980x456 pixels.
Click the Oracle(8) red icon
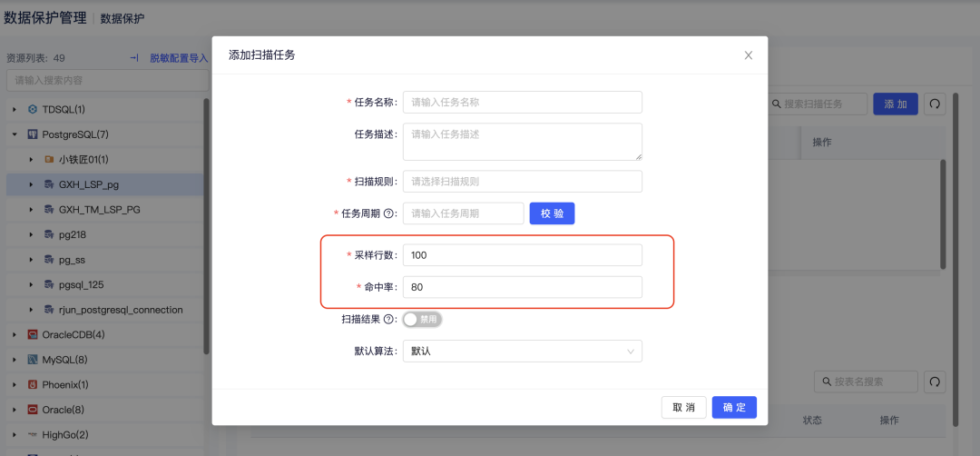tap(33, 410)
